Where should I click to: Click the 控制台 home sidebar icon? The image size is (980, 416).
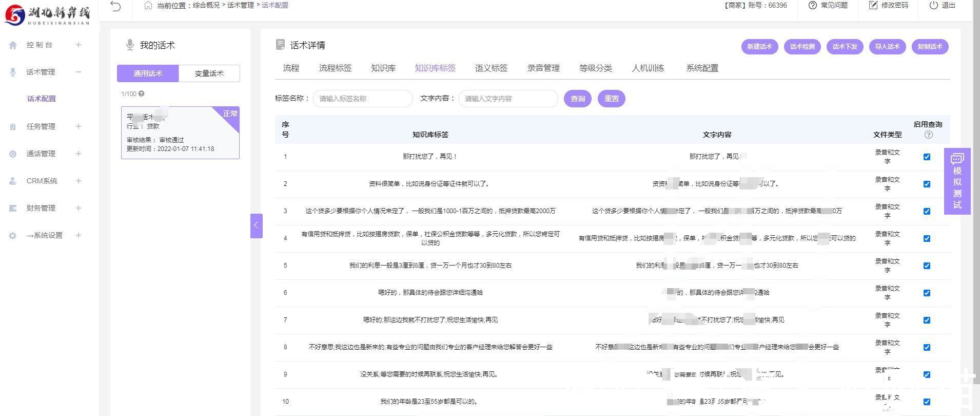click(x=13, y=45)
